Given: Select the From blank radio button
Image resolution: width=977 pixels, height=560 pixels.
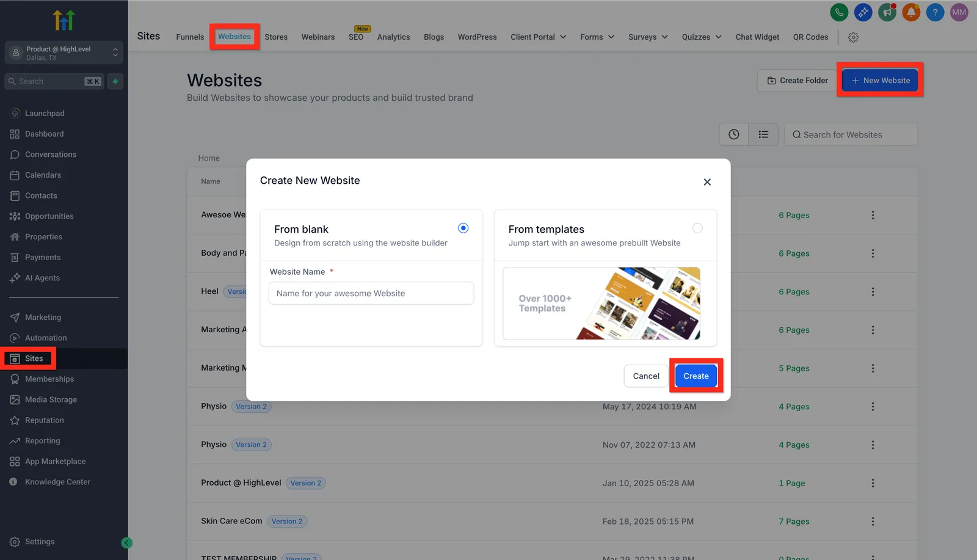Looking at the screenshot, I should click(463, 228).
